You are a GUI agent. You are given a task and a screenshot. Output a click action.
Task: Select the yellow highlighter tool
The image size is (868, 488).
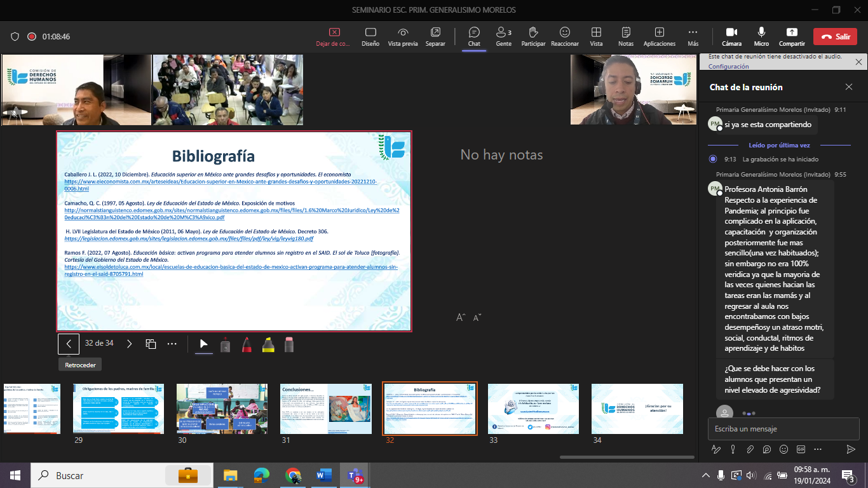[268, 344]
